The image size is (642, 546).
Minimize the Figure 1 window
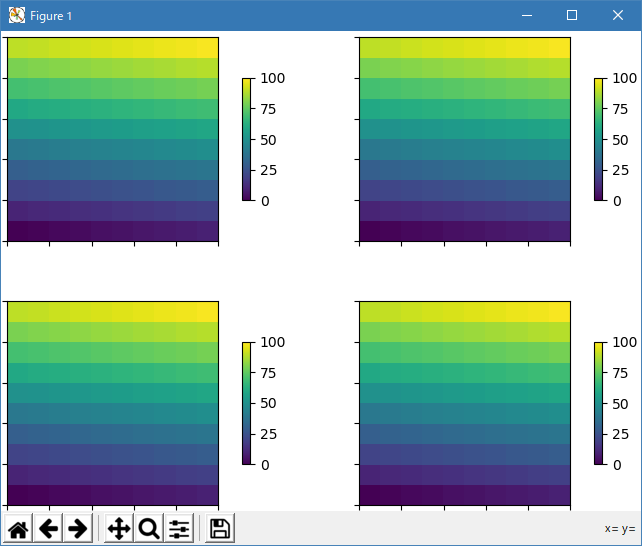click(527, 16)
